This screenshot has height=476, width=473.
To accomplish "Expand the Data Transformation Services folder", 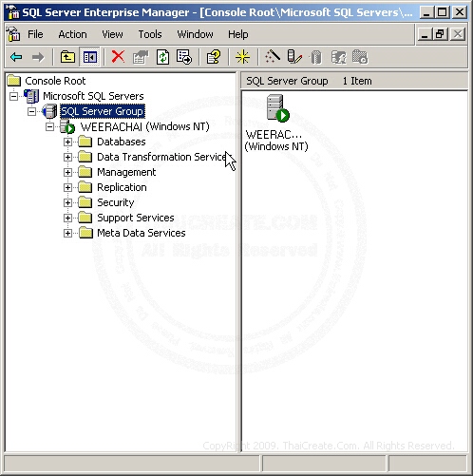I will (67, 157).
